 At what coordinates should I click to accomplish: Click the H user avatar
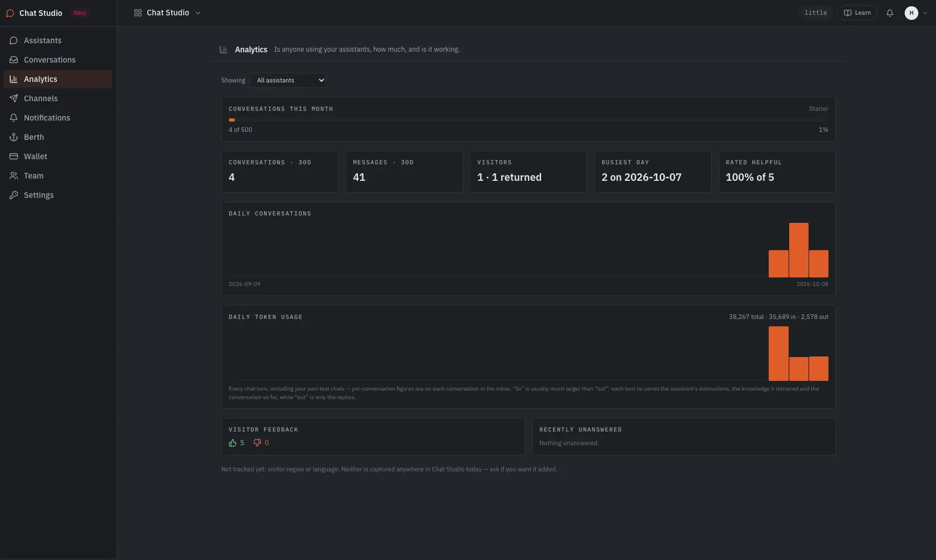[x=912, y=13]
